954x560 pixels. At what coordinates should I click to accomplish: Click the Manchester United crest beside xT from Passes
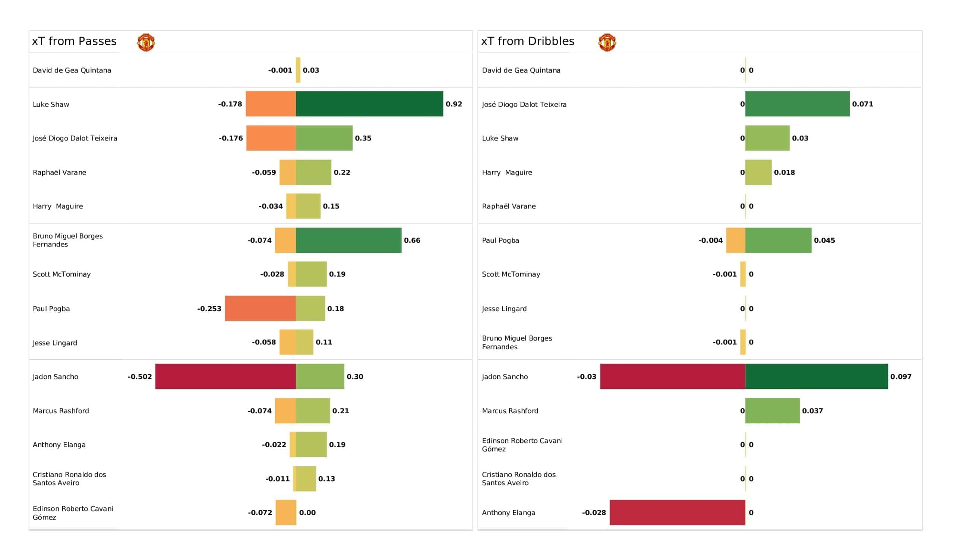click(146, 42)
